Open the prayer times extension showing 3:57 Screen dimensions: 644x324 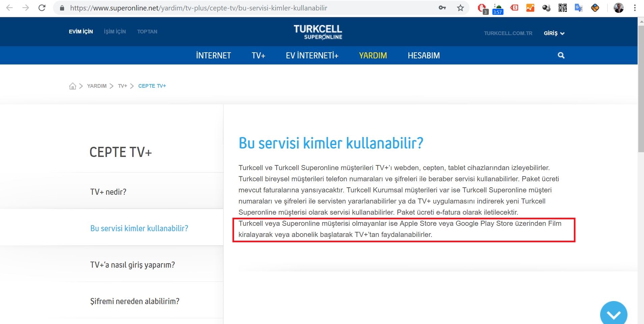coord(498,9)
